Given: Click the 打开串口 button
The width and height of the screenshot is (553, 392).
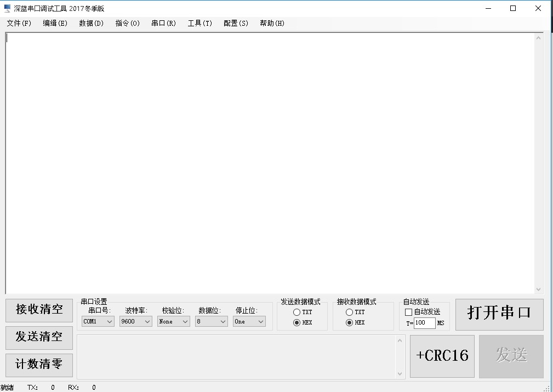Looking at the screenshot, I should (499, 314).
